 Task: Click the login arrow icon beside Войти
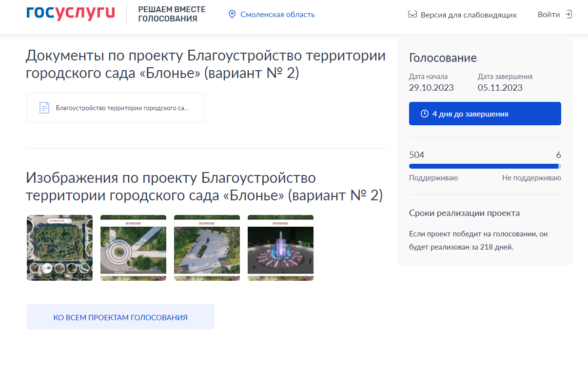tap(568, 14)
